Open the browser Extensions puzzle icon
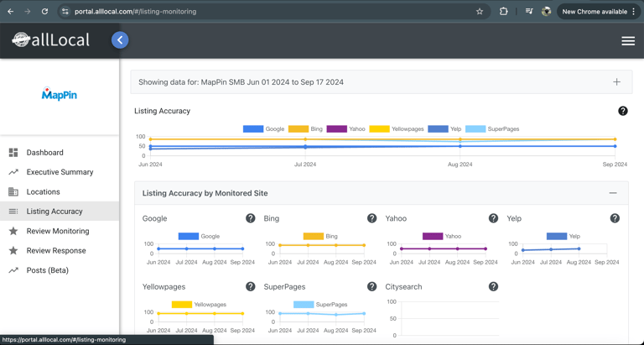The width and height of the screenshot is (644, 345). click(503, 12)
